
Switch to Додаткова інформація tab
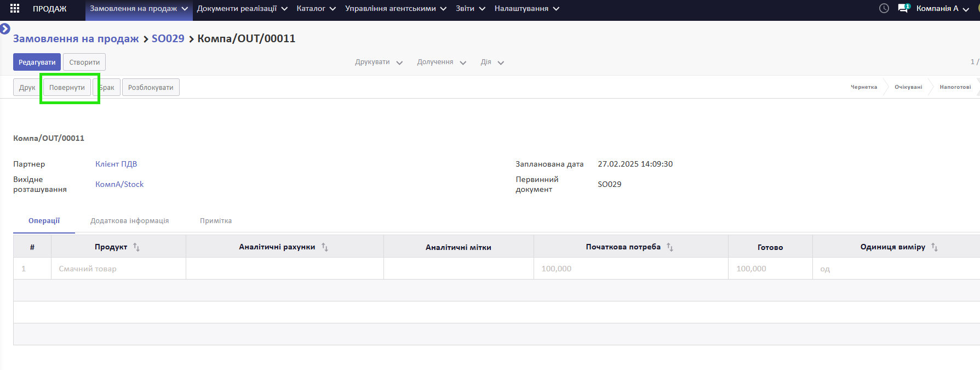click(x=129, y=221)
